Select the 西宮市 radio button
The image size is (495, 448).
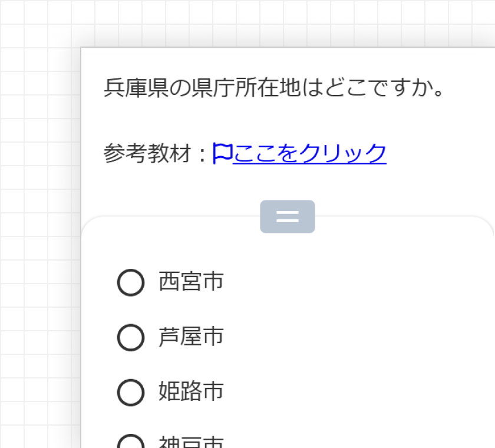coord(131,282)
